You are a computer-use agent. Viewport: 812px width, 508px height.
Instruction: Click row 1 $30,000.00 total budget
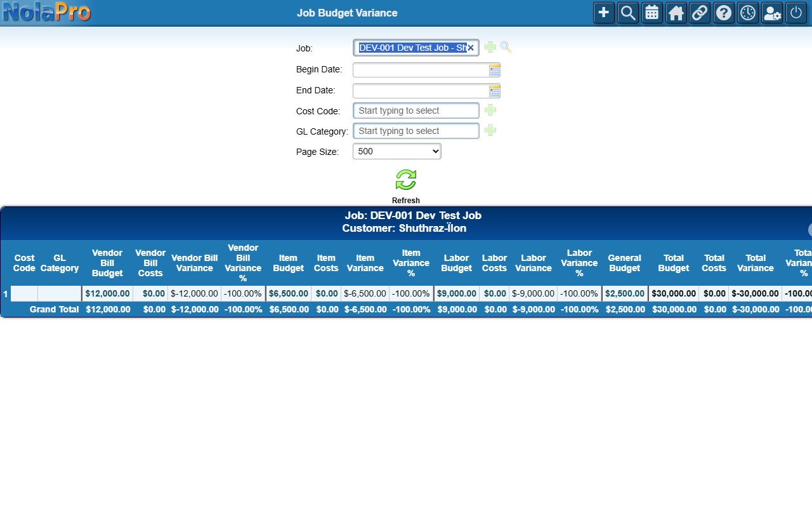pos(674,294)
